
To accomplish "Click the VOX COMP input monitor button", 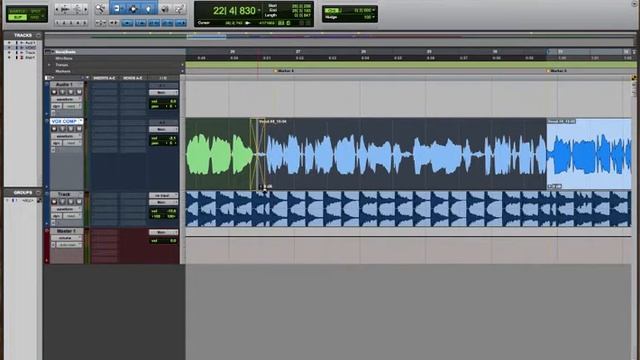I will coord(62,129).
